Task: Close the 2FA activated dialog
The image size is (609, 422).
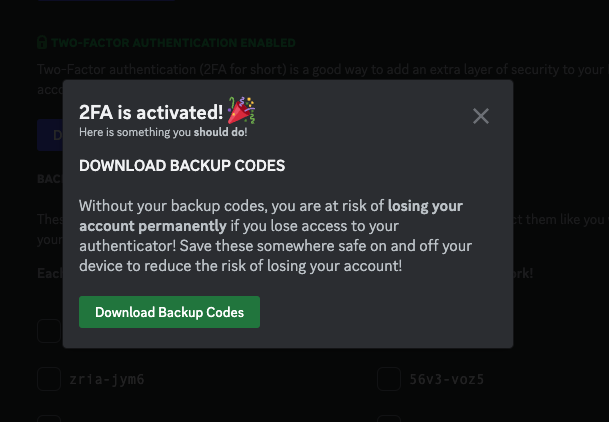Action: tap(481, 116)
